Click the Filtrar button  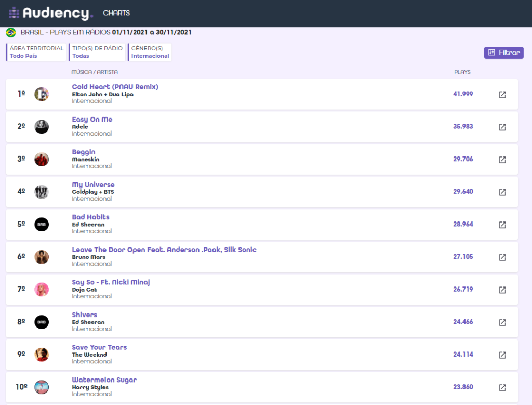(x=503, y=53)
